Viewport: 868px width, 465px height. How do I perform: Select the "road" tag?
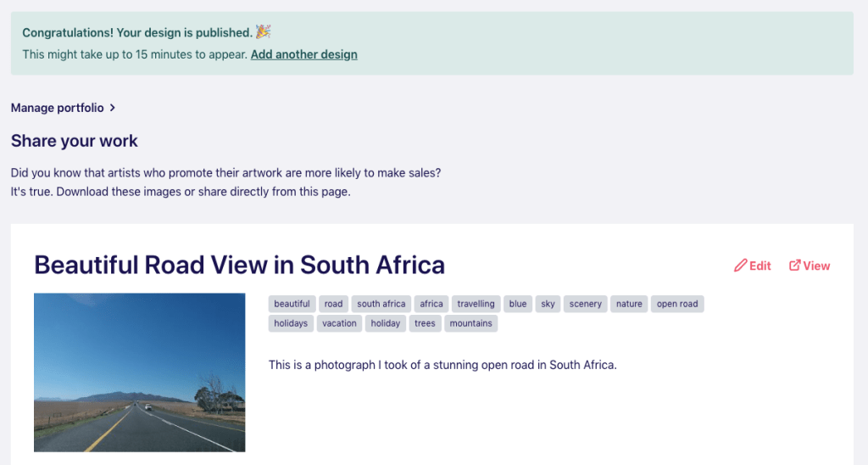(x=333, y=304)
